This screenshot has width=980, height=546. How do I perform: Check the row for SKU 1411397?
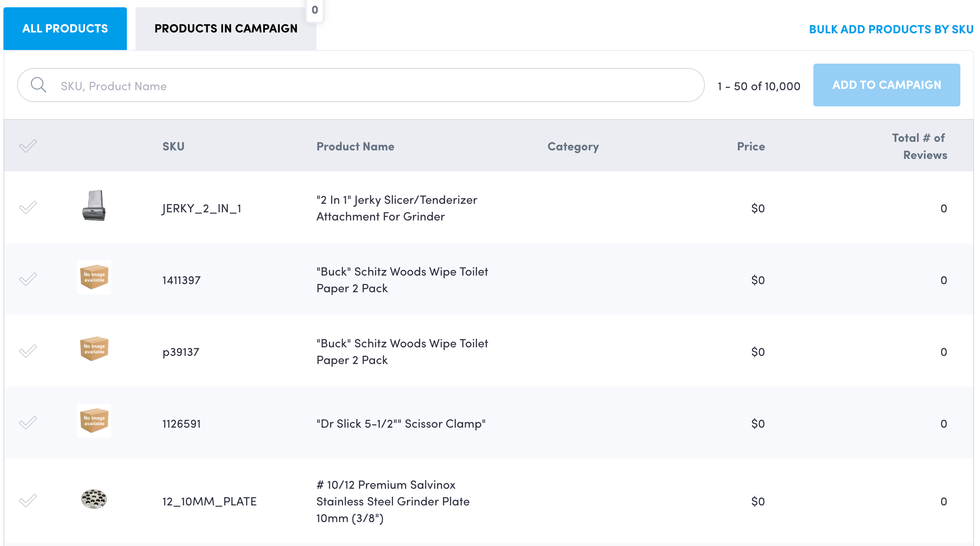[28, 279]
